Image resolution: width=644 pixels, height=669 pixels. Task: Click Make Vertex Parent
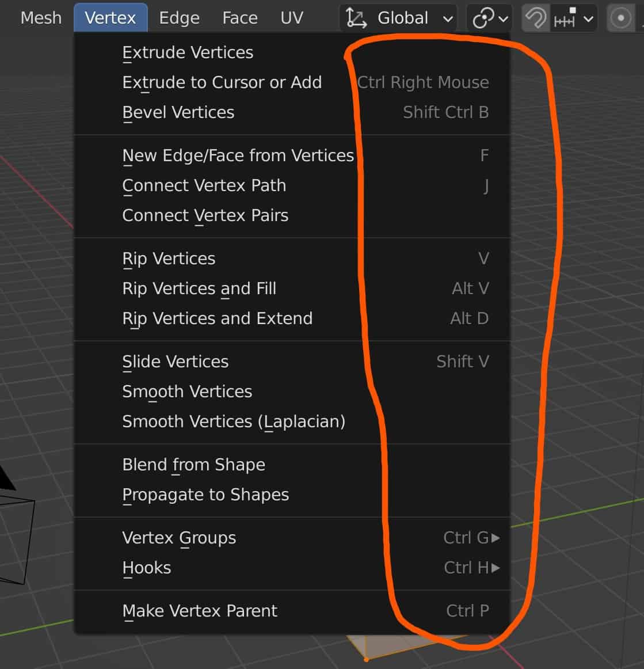pos(200,611)
